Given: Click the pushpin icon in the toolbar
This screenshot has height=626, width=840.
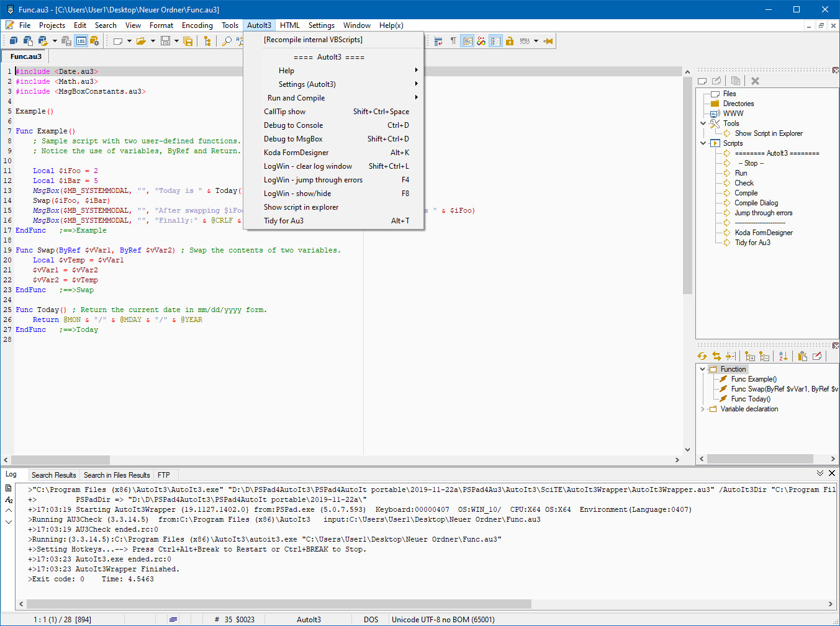Looking at the screenshot, I should (x=548, y=41).
